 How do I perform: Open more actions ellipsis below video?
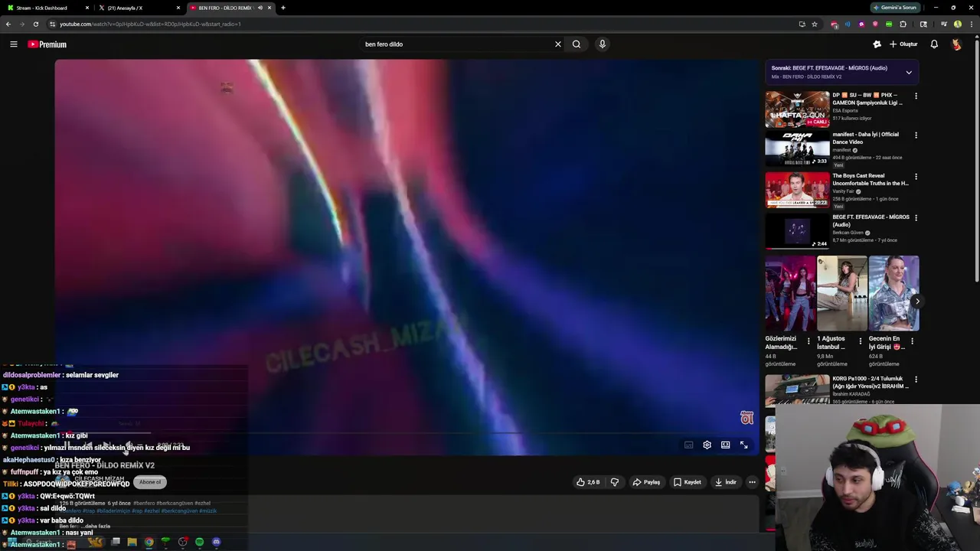pyautogui.click(x=752, y=482)
